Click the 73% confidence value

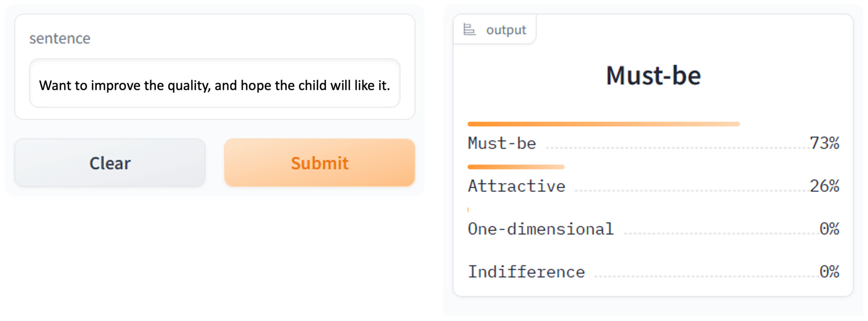(x=824, y=143)
